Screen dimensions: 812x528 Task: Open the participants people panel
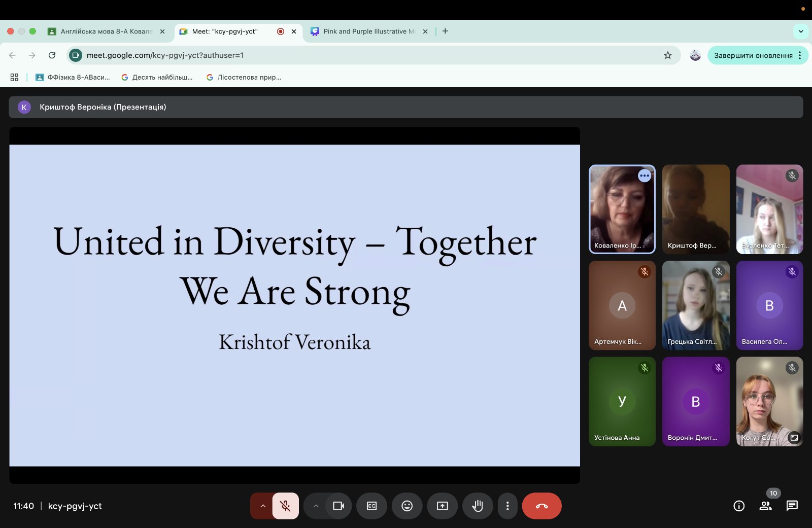pos(765,506)
